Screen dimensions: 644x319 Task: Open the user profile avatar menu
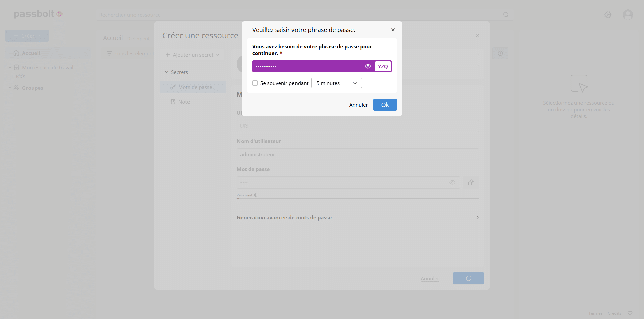pyautogui.click(x=628, y=15)
